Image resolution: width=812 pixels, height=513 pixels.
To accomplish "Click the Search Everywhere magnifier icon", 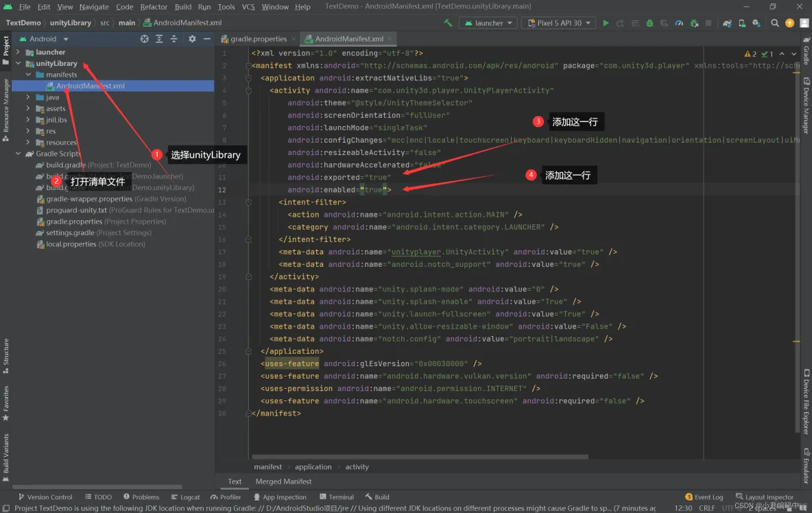I will tap(775, 23).
